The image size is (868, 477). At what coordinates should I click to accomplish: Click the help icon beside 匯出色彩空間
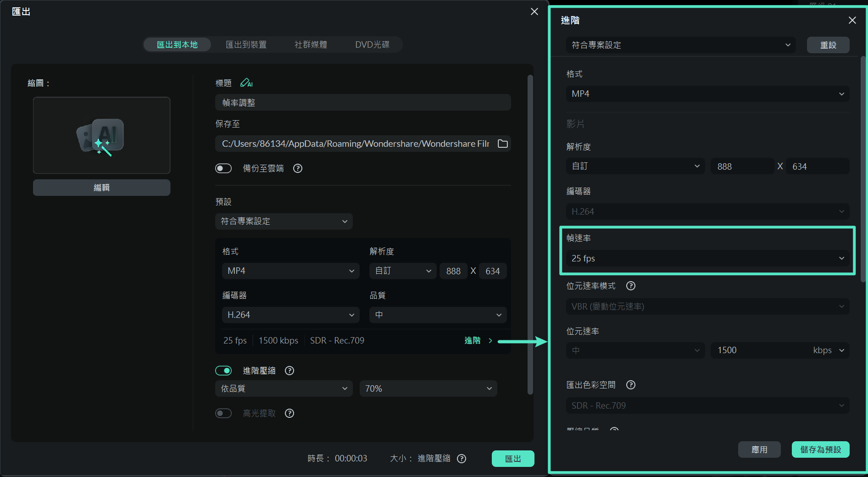coord(631,385)
